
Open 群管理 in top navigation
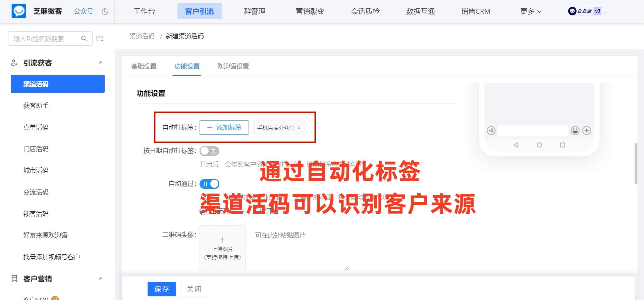[x=255, y=11]
